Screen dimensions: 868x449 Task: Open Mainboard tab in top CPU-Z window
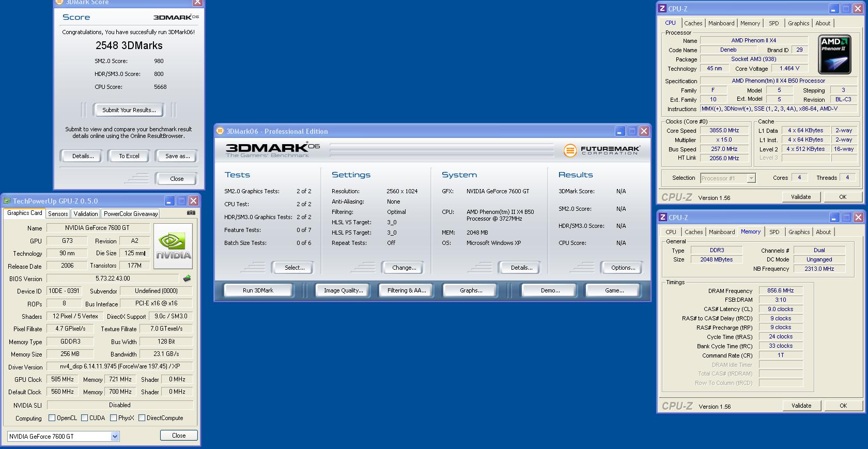coord(721,23)
